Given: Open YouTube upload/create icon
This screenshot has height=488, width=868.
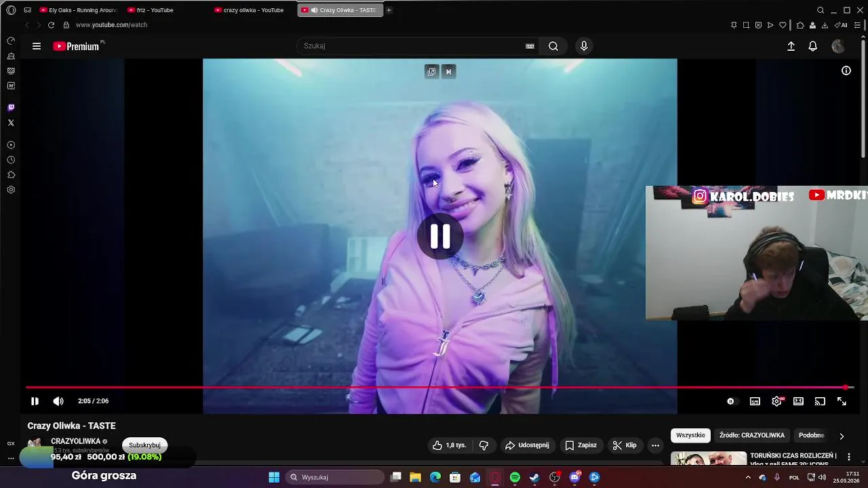Looking at the screenshot, I should [x=791, y=46].
